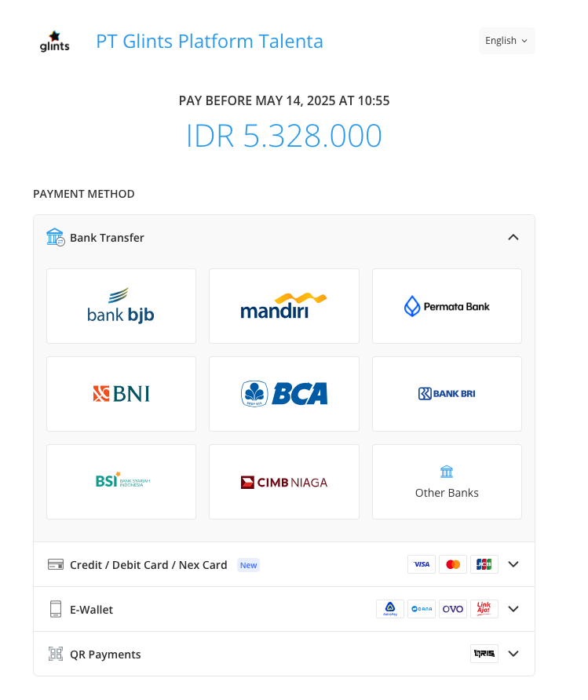The image size is (588, 700).
Task: Open the E-Wallet label
Action: click(92, 610)
